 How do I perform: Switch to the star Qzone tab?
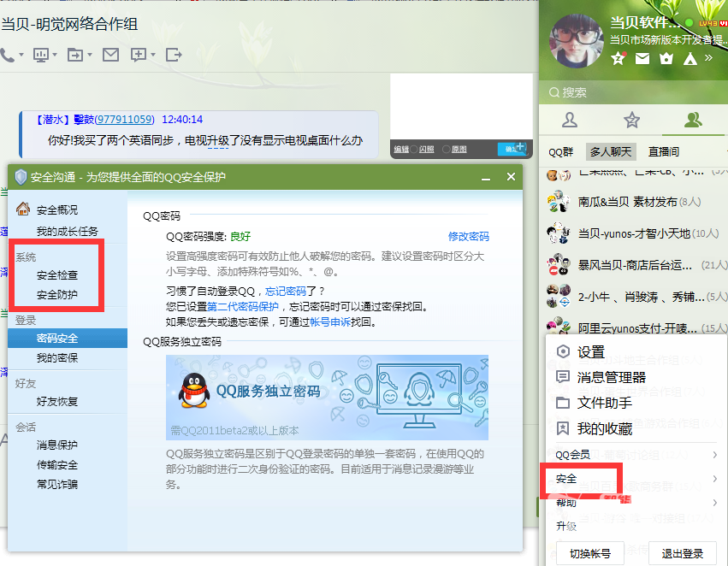coord(631,121)
